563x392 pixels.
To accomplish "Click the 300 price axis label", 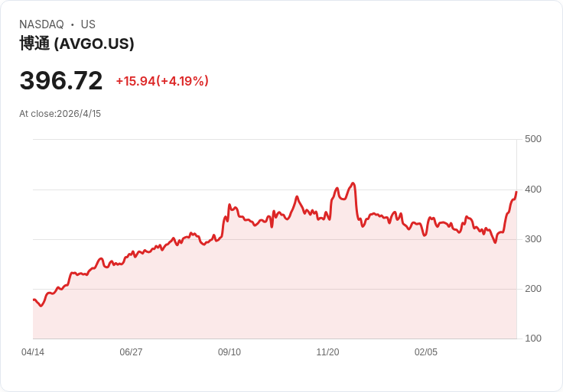I will (533, 239).
